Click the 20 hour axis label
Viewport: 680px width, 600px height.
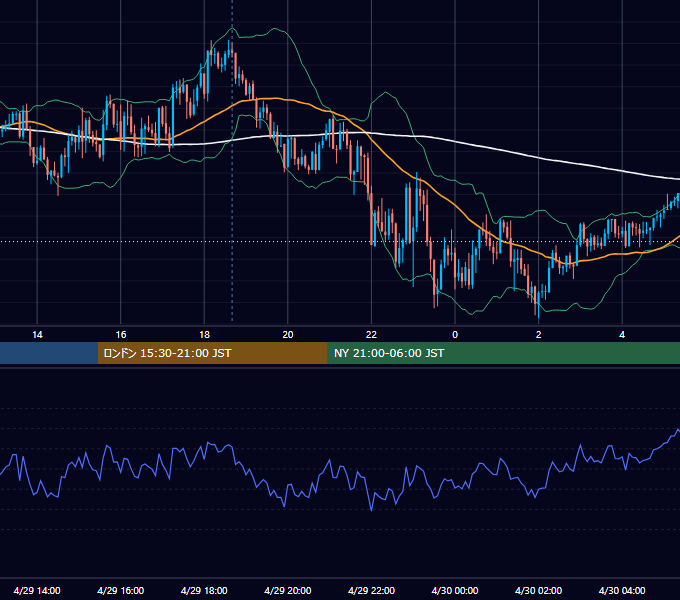coord(288,335)
